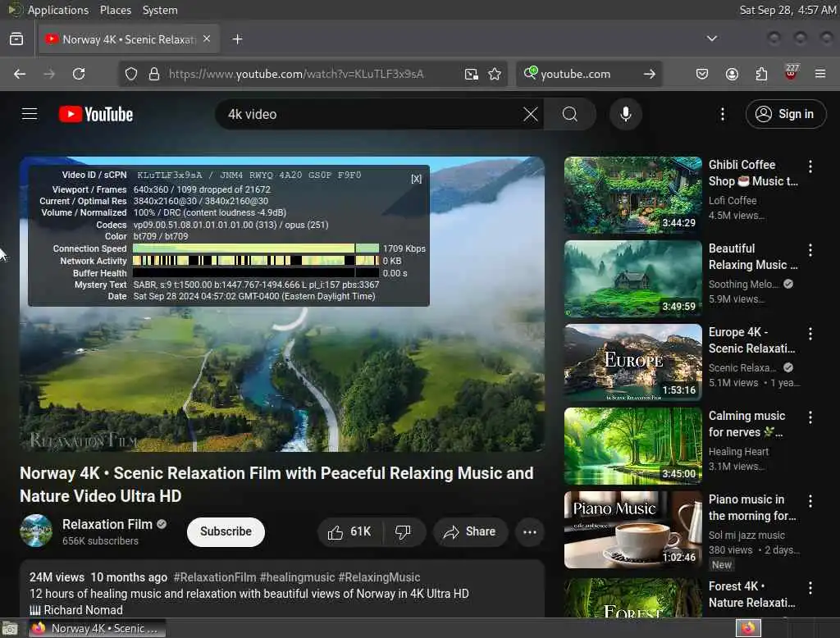Clear the search text with the X

pyautogui.click(x=531, y=114)
